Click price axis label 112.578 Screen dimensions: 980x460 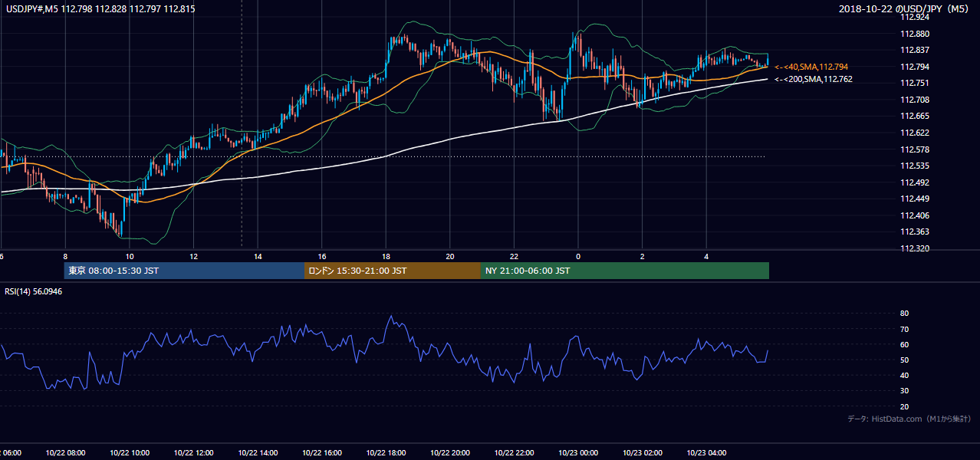pyautogui.click(x=915, y=149)
